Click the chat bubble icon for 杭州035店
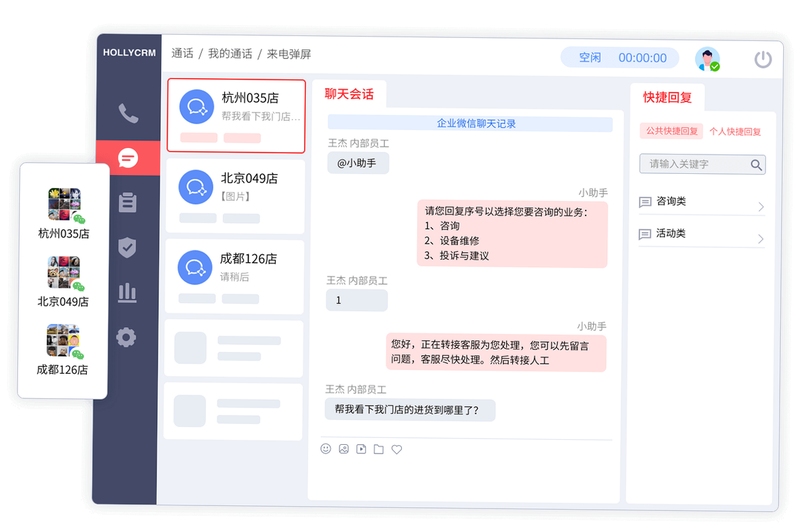 coord(196,107)
